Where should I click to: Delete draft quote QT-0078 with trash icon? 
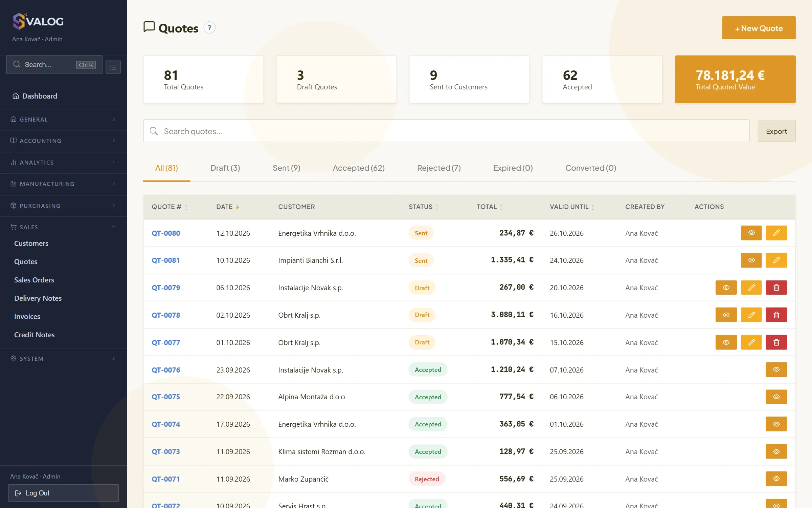[x=776, y=315]
